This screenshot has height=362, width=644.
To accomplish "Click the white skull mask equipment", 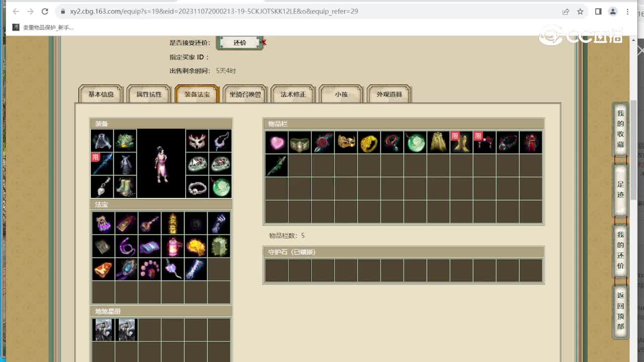I will [x=197, y=141].
